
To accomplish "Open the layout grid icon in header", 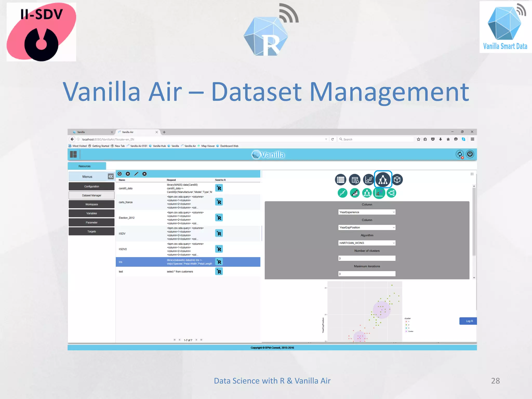I will 73,154.
